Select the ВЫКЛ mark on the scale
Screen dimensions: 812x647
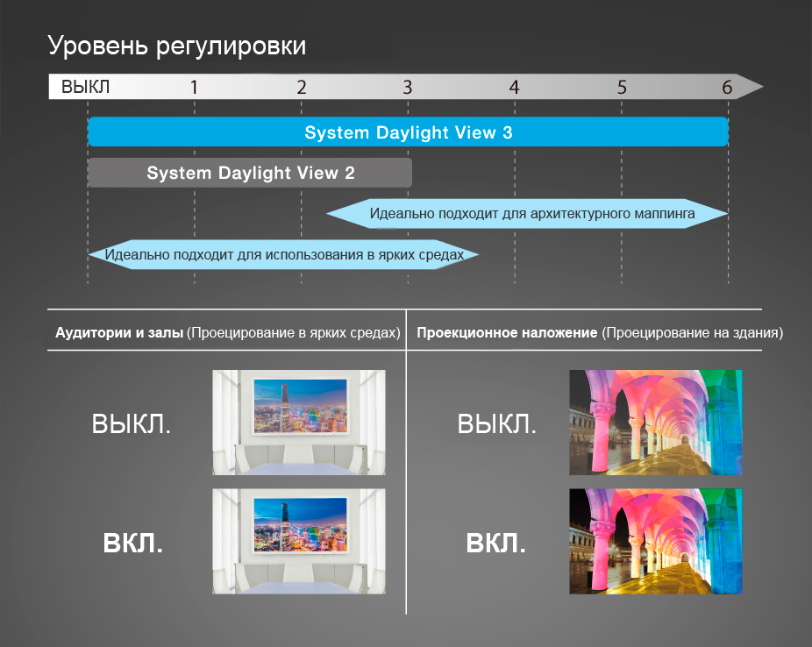pyautogui.click(x=85, y=87)
